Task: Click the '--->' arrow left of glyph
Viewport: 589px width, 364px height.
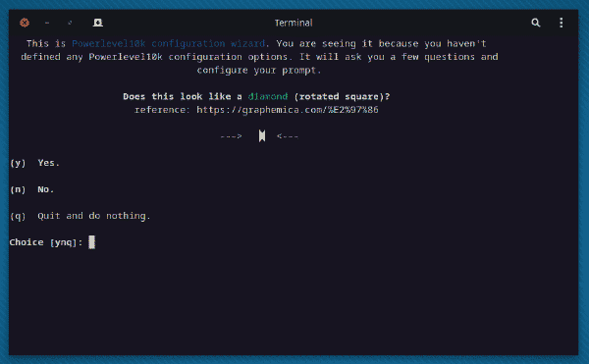Action: click(x=231, y=136)
